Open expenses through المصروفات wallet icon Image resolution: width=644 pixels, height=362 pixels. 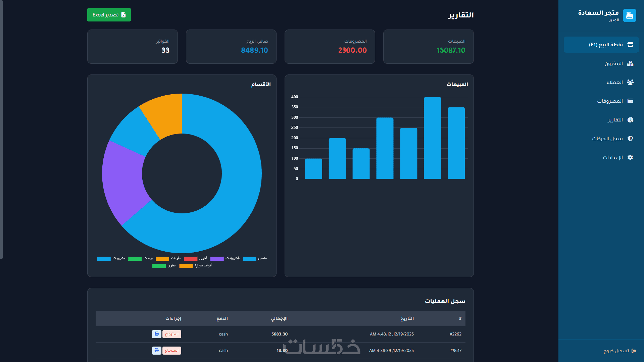tap(630, 101)
